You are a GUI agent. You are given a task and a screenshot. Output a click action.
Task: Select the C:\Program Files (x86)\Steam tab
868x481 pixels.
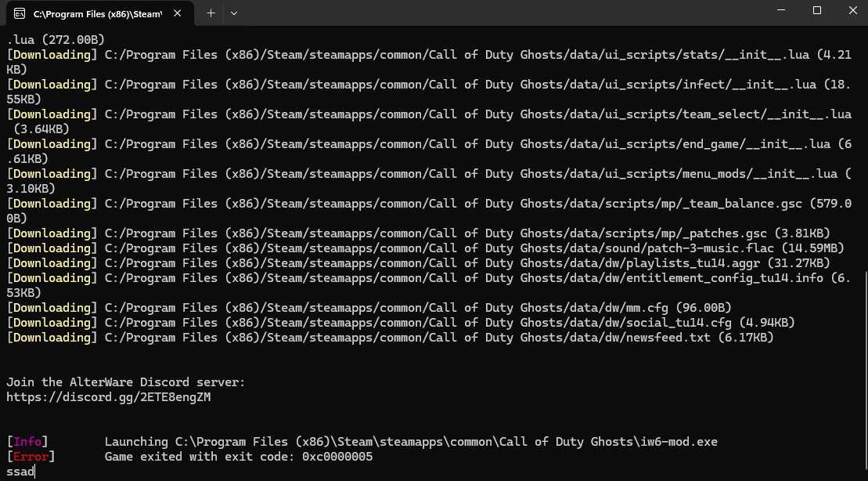[94, 13]
